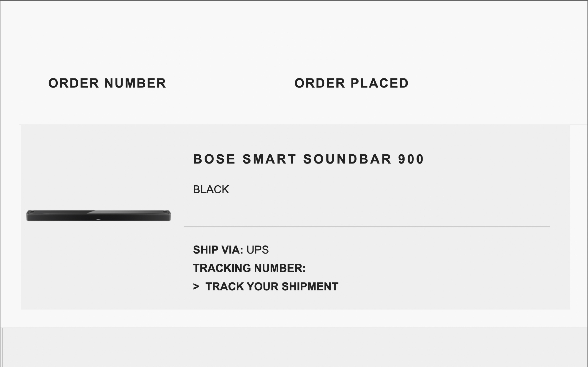Click the word SHIPMENT in the tracking link
This screenshot has height=367, width=588.
pos(310,287)
